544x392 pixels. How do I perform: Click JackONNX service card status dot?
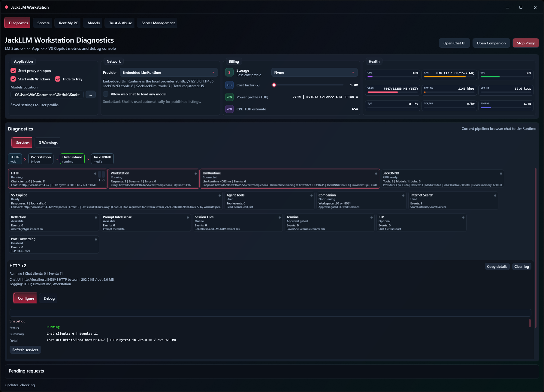(x=501, y=174)
